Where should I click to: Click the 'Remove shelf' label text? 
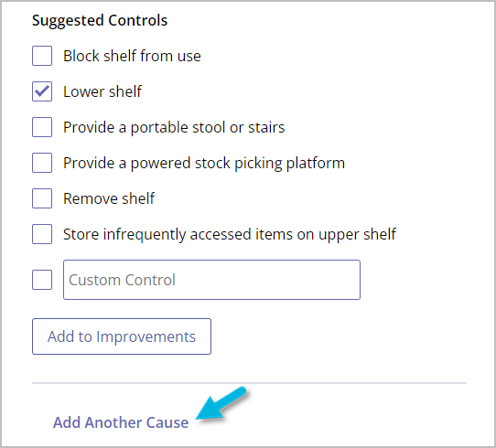pyautogui.click(x=109, y=198)
